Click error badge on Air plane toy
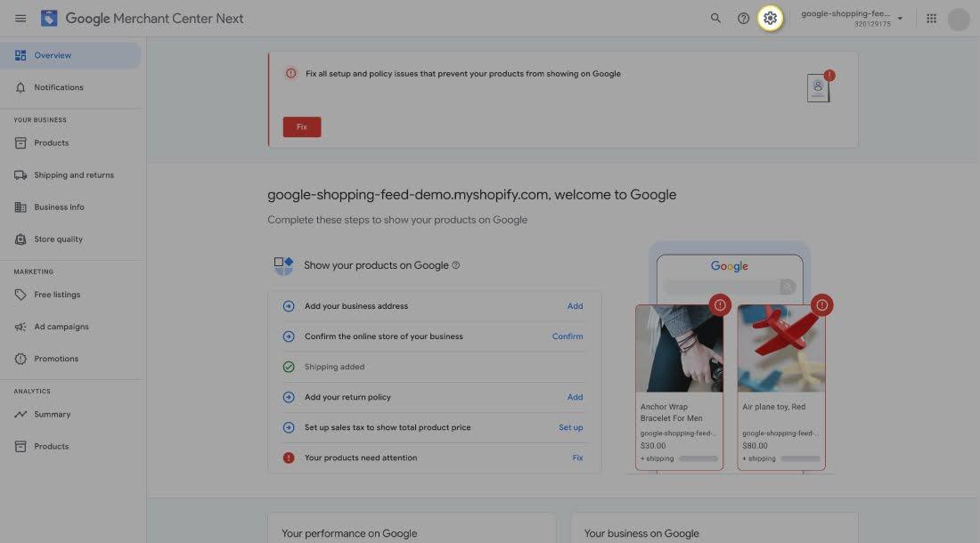This screenshot has width=980, height=543. [821, 305]
